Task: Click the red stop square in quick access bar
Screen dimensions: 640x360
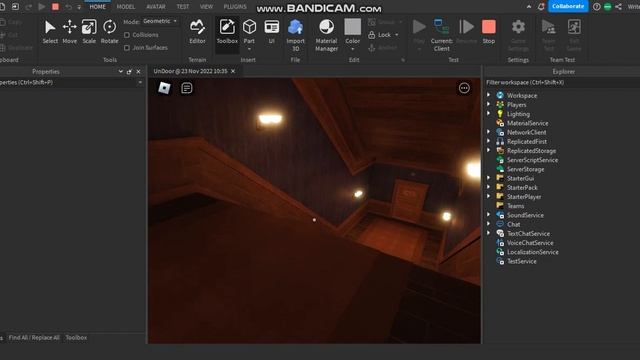Action: point(55,7)
